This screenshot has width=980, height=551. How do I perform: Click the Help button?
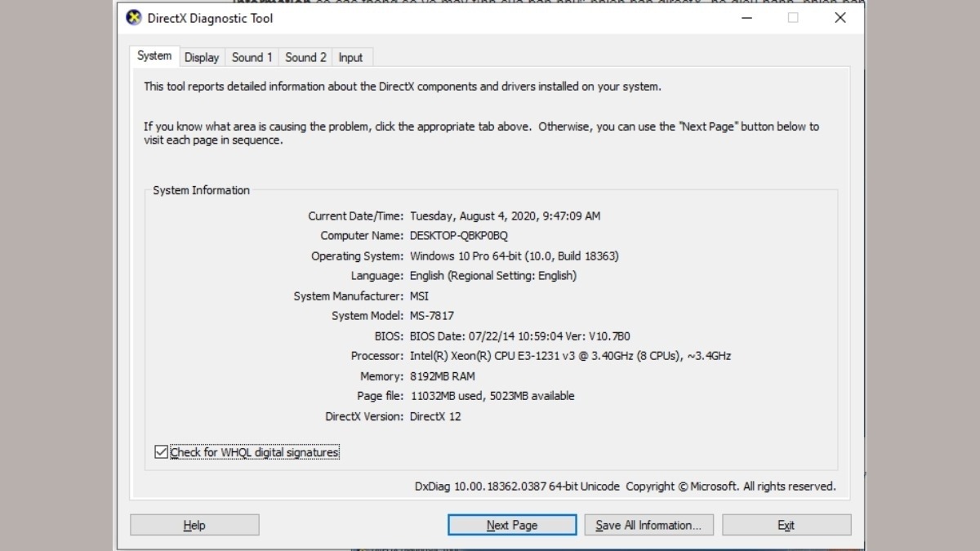pos(194,525)
